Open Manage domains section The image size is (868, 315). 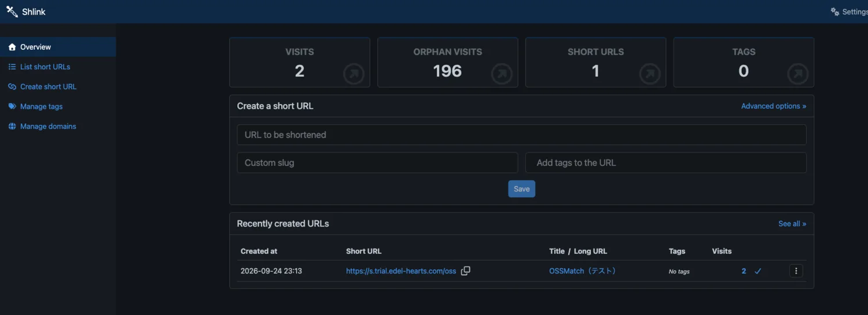point(58,127)
